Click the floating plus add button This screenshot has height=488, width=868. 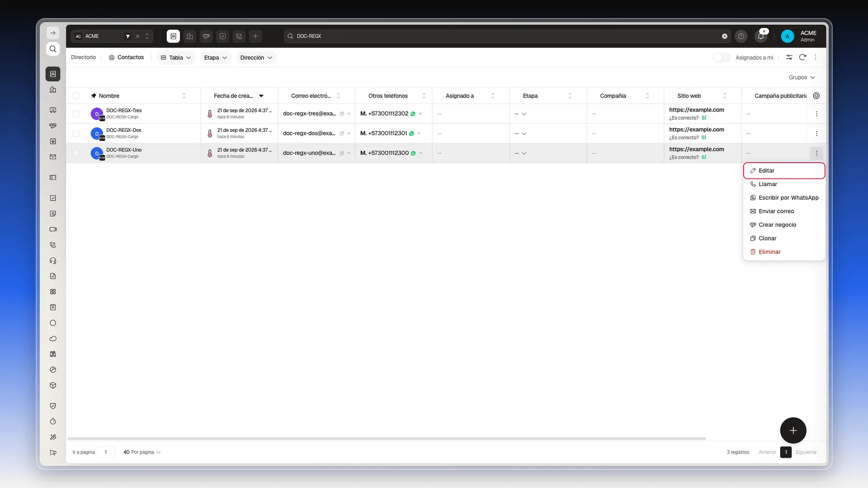[x=793, y=431]
